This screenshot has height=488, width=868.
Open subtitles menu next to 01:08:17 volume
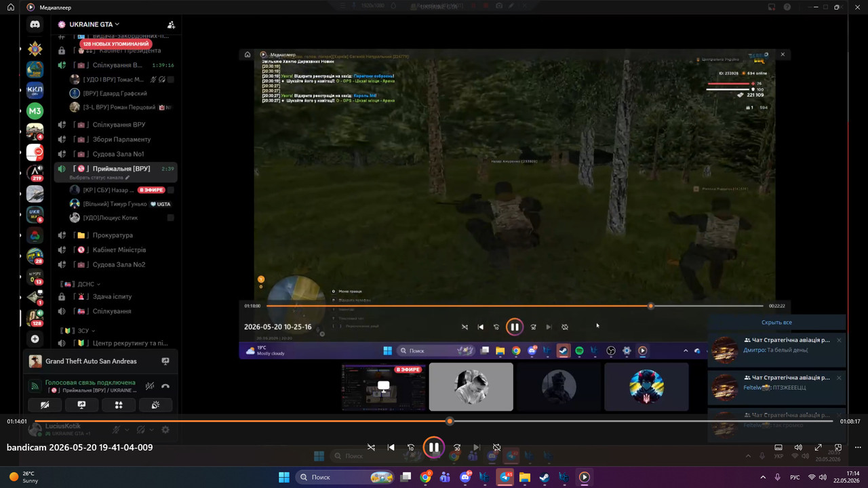click(778, 447)
